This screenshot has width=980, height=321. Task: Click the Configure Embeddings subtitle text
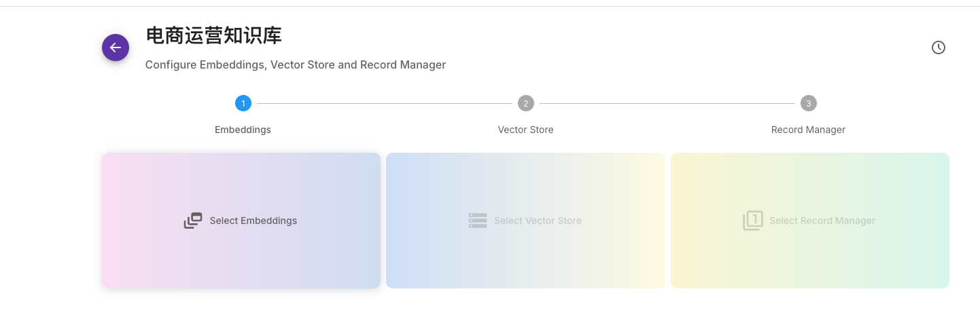coord(296,65)
